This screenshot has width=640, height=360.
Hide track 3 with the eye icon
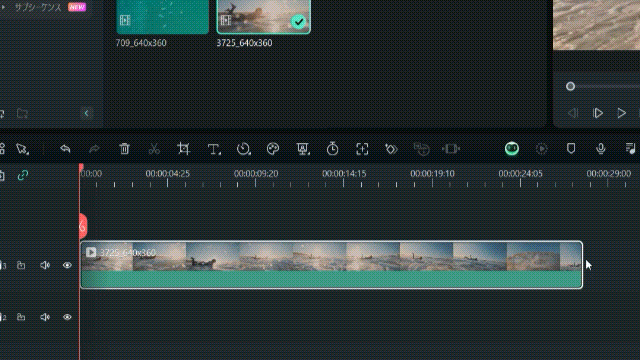point(67,265)
